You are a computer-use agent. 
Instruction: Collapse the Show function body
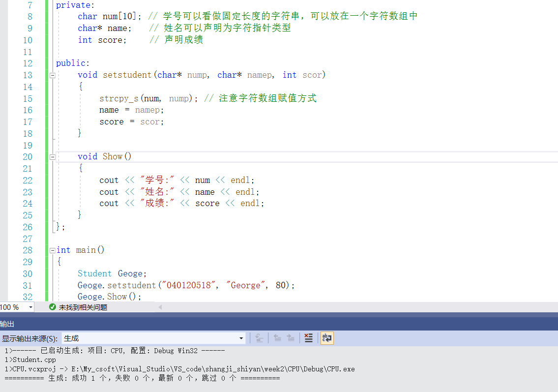pos(52,156)
